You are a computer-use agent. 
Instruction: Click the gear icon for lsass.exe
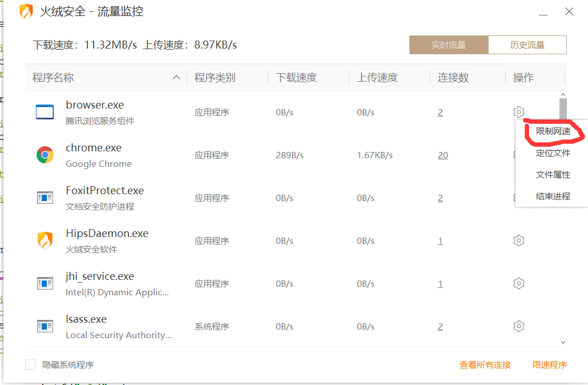(x=519, y=326)
